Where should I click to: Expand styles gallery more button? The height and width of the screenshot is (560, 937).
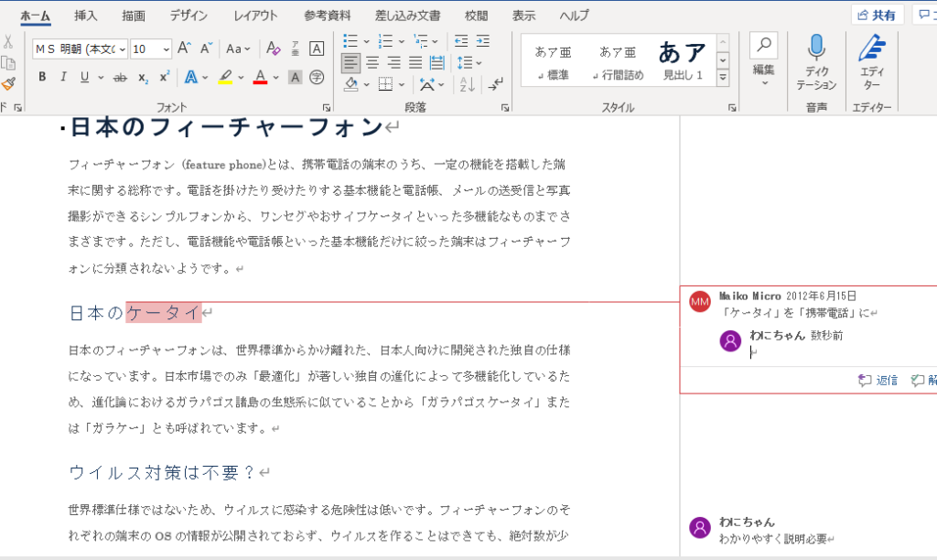click(723, 77)
